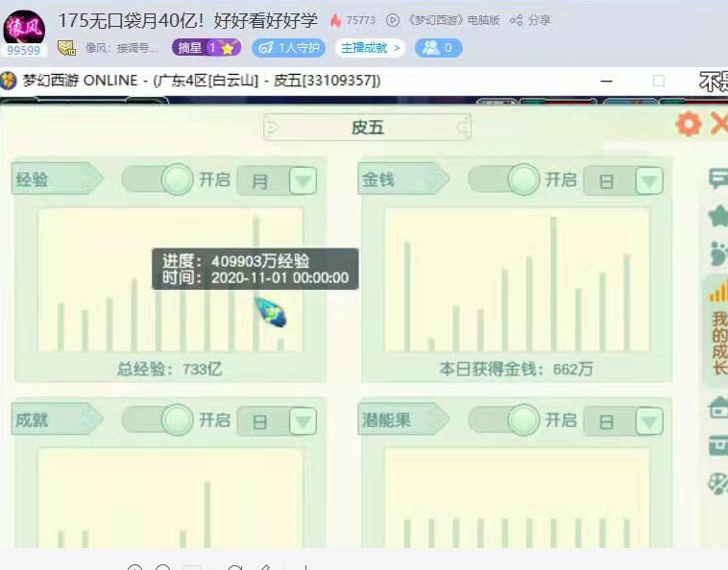
Task: Click the 摘星 1 badge
Action: (x=206, y=48)
